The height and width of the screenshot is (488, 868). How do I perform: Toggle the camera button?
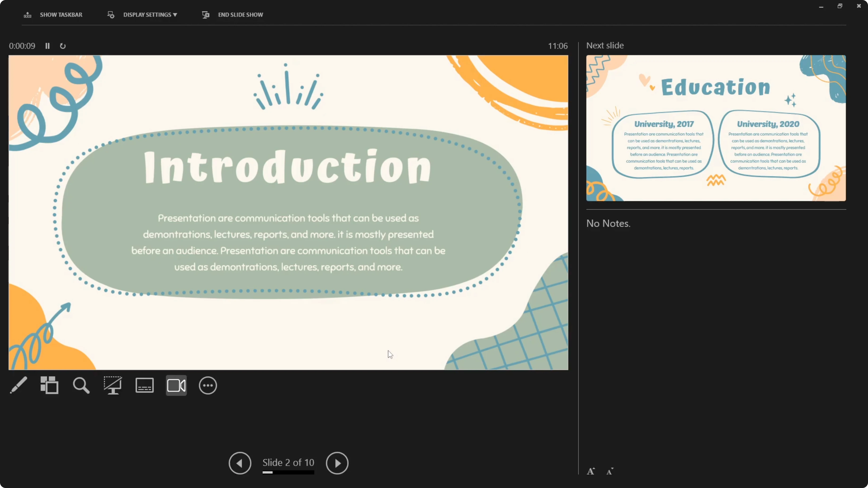(x=176, y=385)
